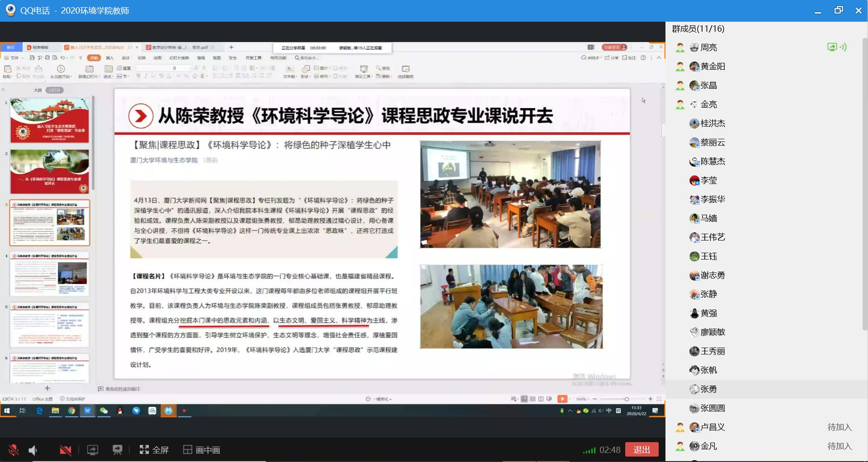Click the red 退出 button to leave call
Viewport: 868px width, 462px height.
tap(642, 449)
